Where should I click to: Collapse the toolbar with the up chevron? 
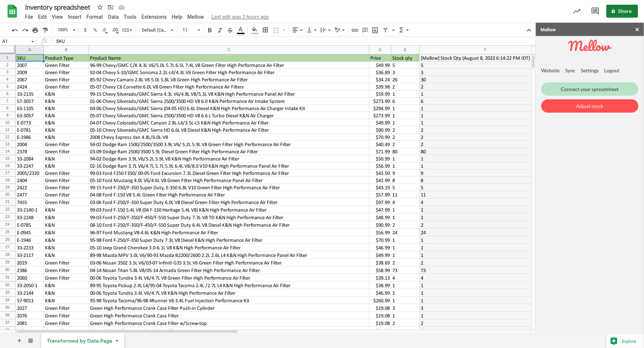click(529, 30)
